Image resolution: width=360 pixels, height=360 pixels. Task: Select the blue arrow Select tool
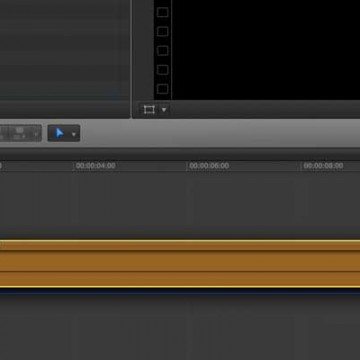[x=59, y=133]
